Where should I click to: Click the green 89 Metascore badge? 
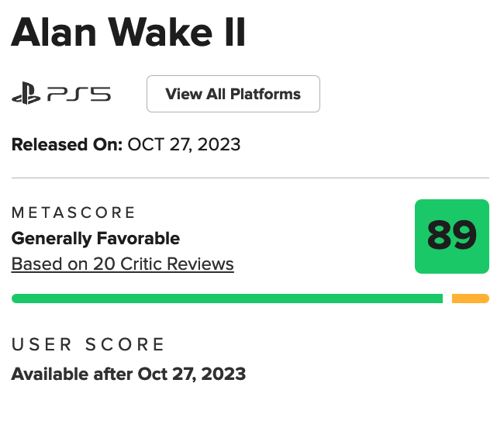point(451,236)
